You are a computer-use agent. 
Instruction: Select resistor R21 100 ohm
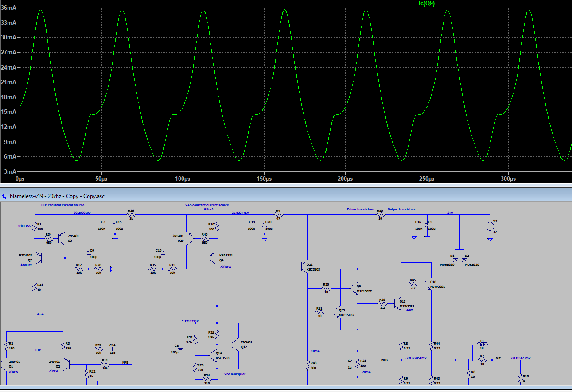(358, 364)
